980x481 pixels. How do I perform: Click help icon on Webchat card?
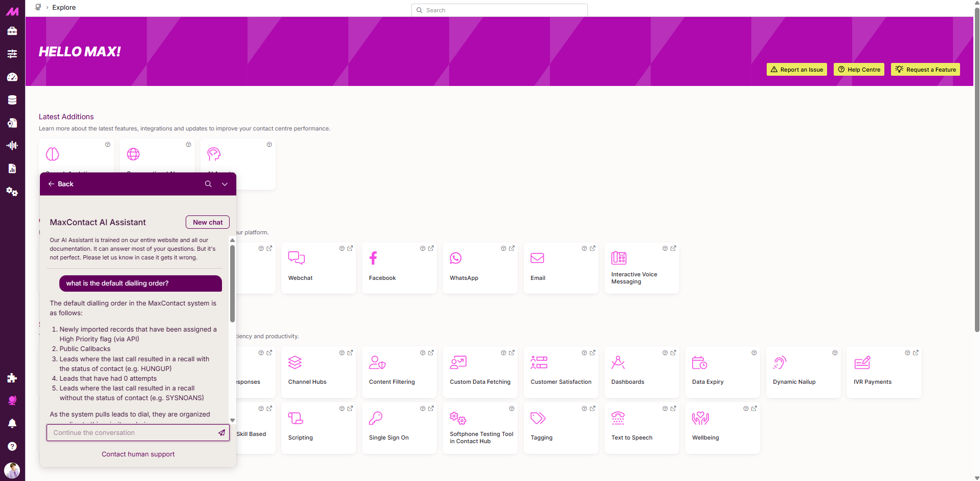click(x=342, y=248)
